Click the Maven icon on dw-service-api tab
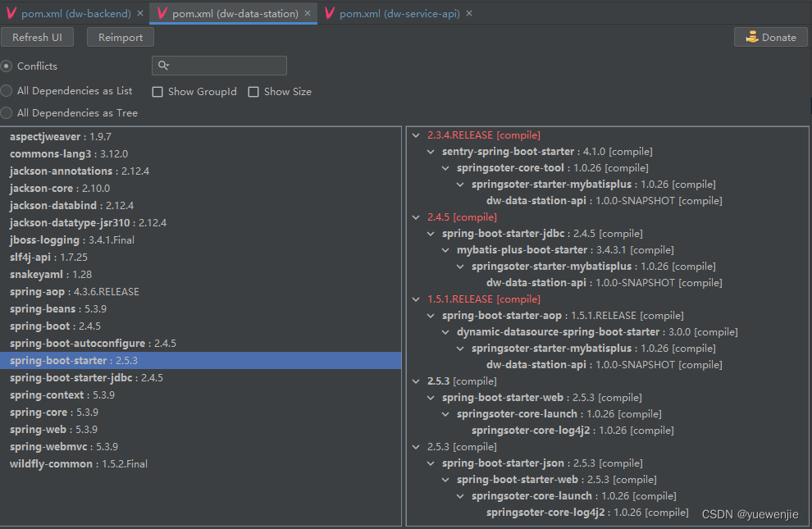 329,13
